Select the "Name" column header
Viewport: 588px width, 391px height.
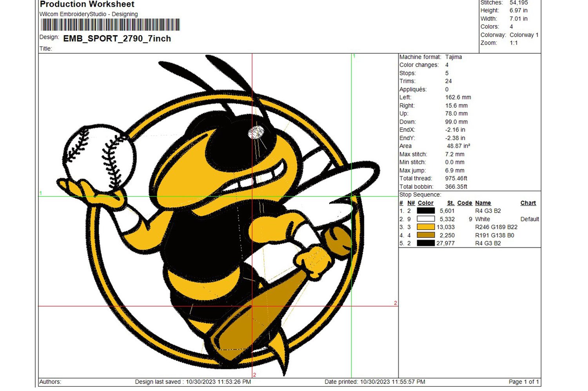483,203
